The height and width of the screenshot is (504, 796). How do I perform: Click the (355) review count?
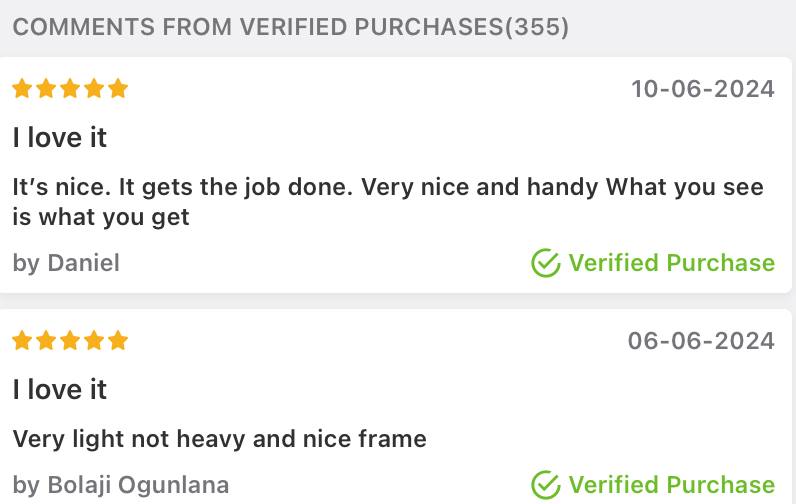coord(537,27)
